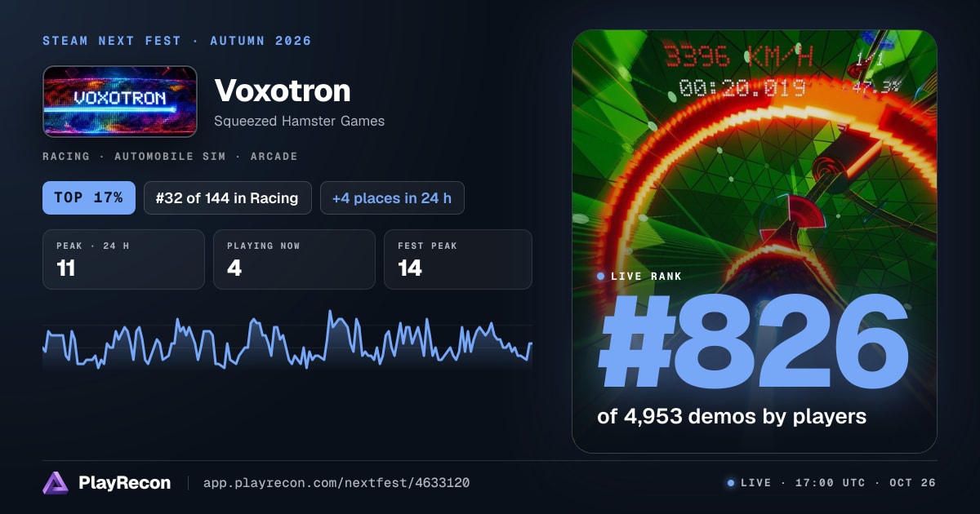Click the blue dot next to LIVE in the footer
The width and height of the screenshot is (980, 514).
(731, 483)
